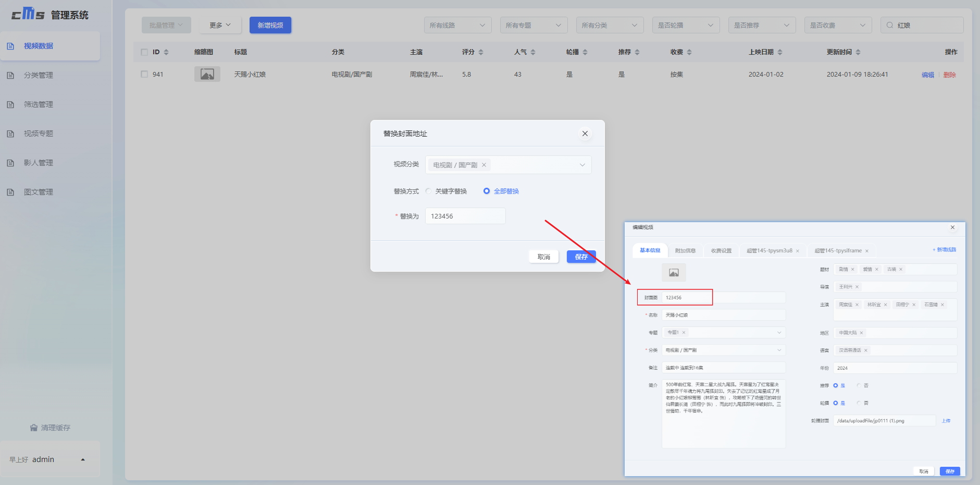Click the 新增视频 button
The width and height of the screenshot is (980, 485).
[270, 25]
